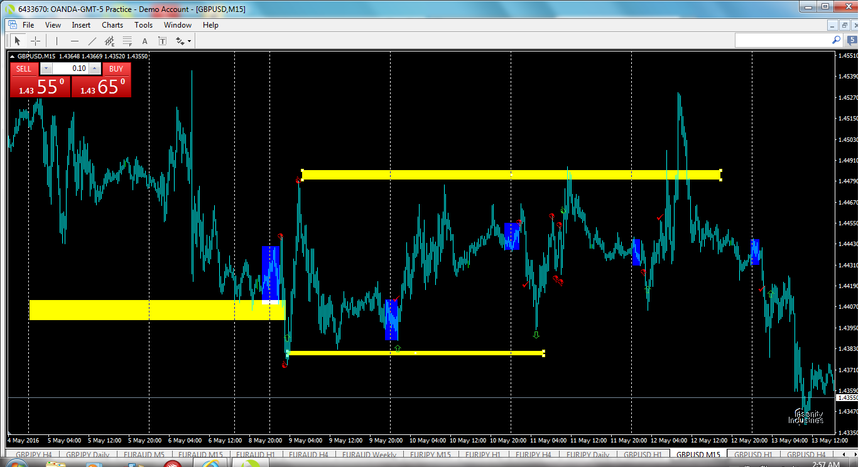Switch to the EURAUD H4 chart tab

308,455
